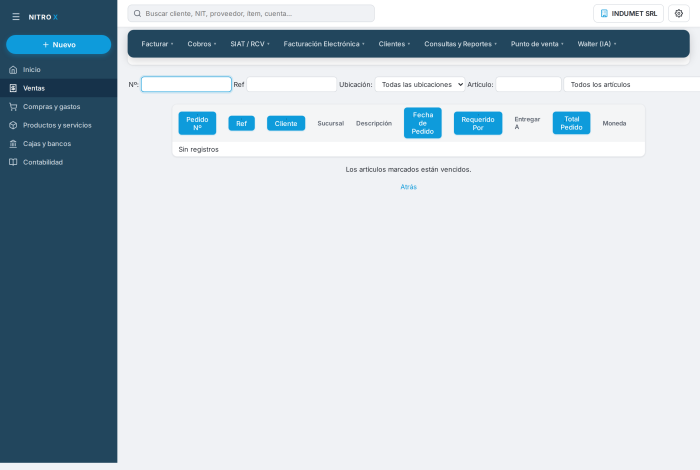Screen dimensions: 700x470
Task: Click the Inicio home icon
Action: click(13, 70)
